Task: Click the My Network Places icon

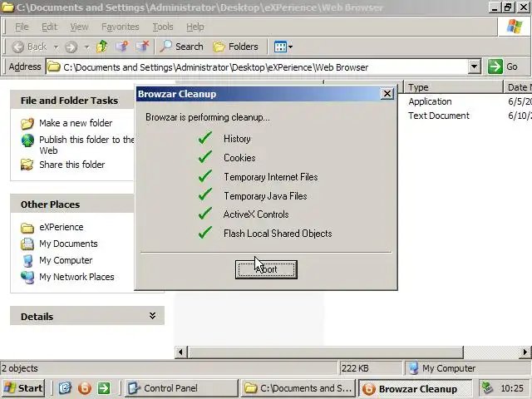Action: click(27, 277)
